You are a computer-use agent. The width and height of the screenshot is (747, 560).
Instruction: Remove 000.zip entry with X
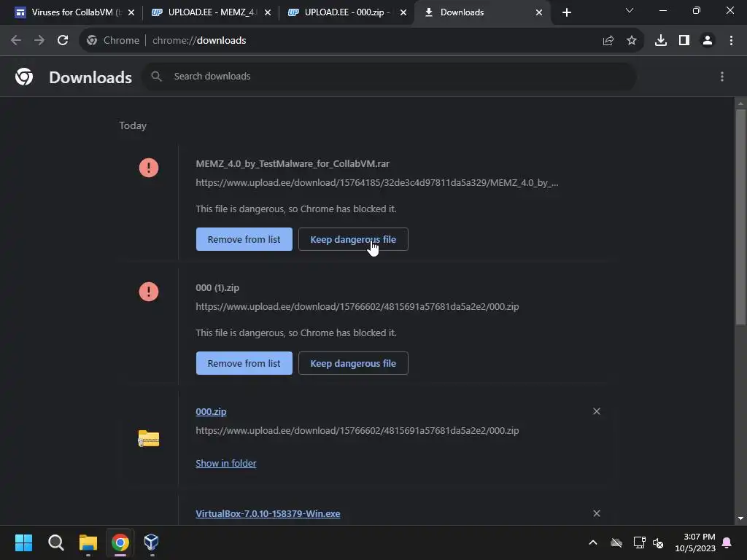click(x=597, y=411)
